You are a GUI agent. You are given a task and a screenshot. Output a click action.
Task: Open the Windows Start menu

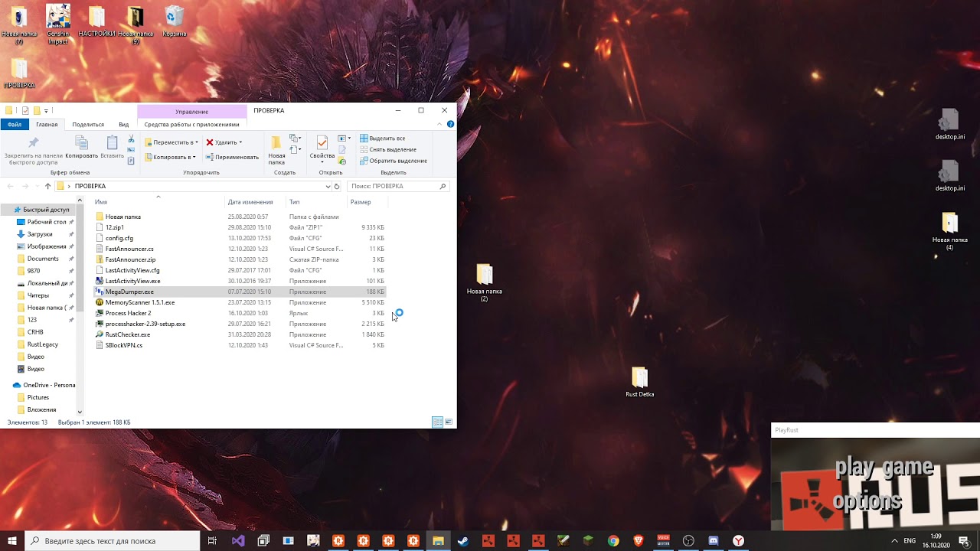pos(12,541)
